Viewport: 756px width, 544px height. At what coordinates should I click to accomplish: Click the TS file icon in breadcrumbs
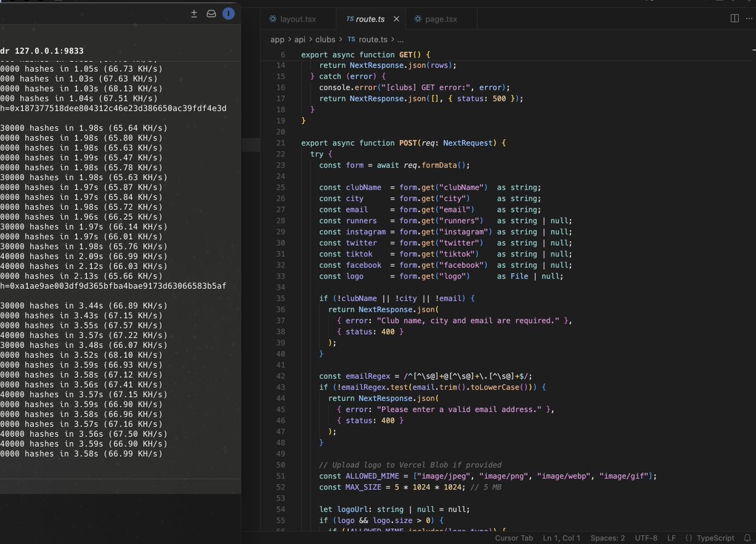pos(352,39)
